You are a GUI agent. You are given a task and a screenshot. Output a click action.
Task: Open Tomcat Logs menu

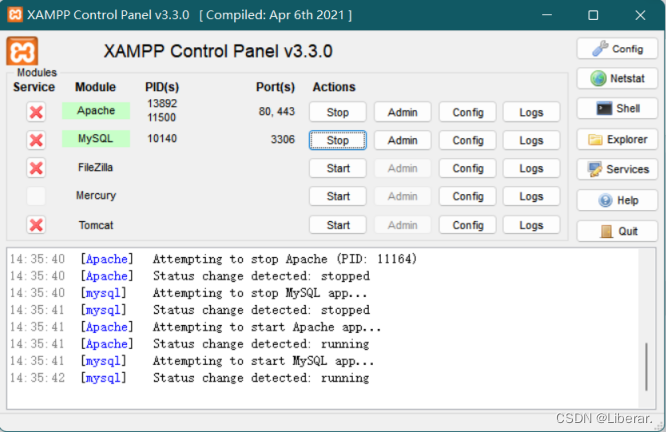(x=531, y=225)
